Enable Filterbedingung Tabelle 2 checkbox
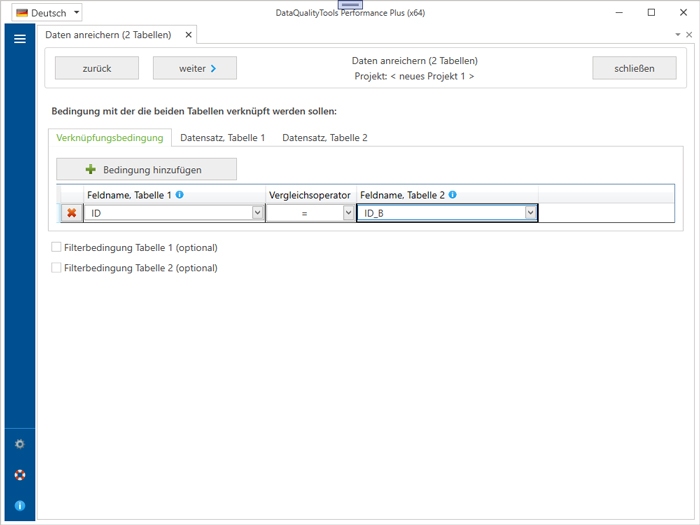 pyautogui.click(x=56, y=268)
